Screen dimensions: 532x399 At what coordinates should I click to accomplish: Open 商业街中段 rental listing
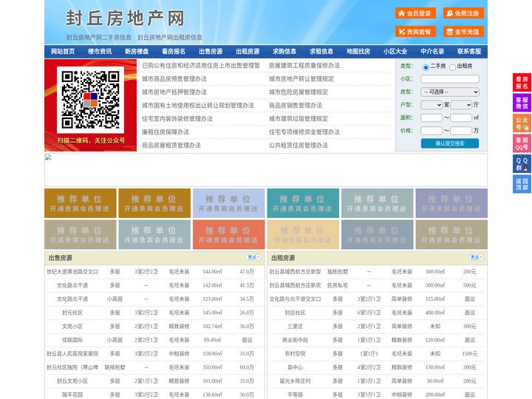(295, 340)
